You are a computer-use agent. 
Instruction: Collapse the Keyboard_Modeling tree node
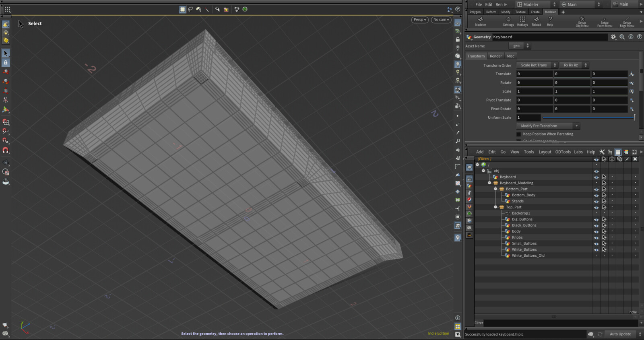(489, 183)
